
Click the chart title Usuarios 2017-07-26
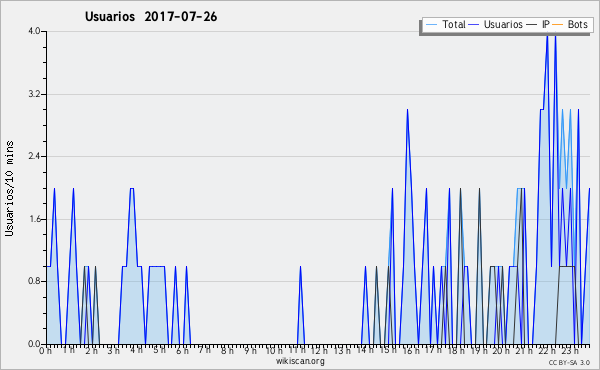coord(151,17)
